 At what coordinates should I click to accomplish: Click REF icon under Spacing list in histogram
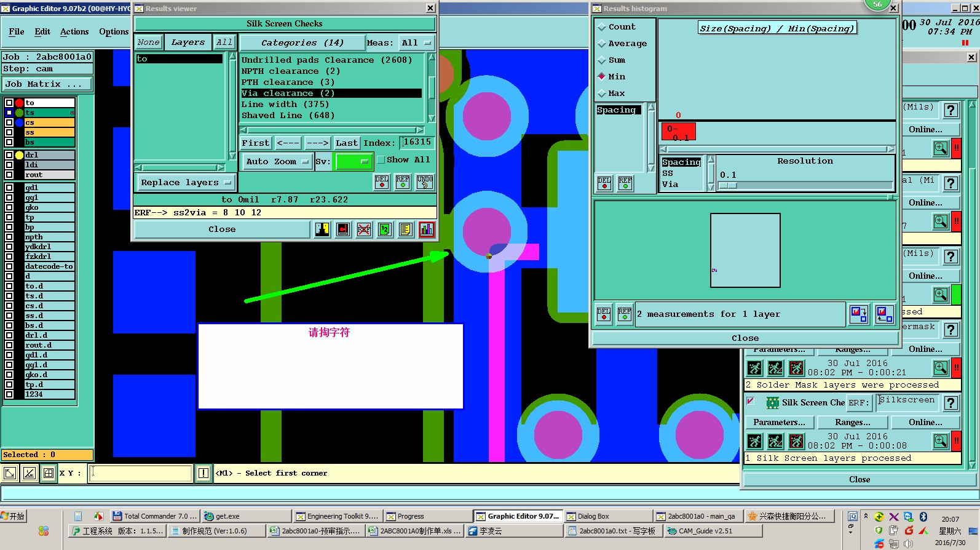tap(625, 183)
